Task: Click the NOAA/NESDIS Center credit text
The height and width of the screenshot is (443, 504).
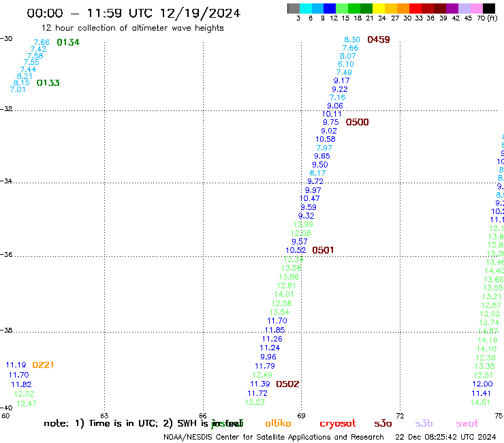Action: tap(274, 438)
